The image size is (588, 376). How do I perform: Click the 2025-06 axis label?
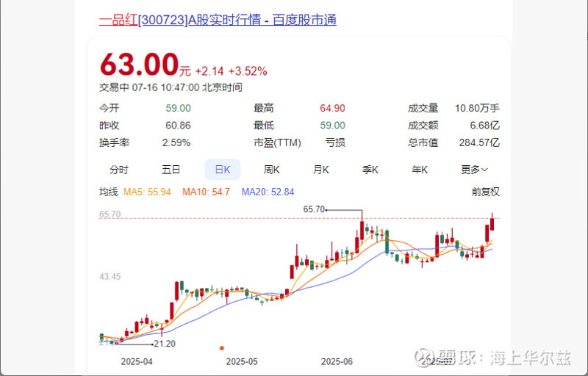point(337,362)
